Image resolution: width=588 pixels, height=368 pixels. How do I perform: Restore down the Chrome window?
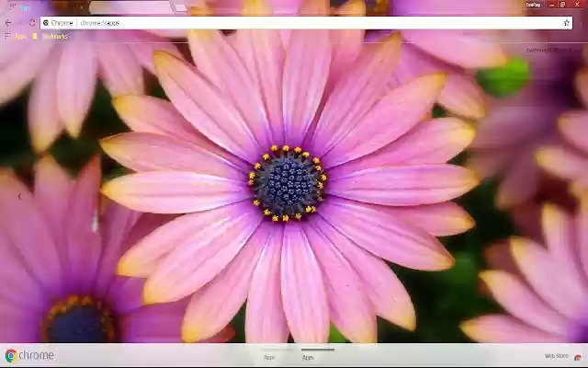click(x=563, y=5)
